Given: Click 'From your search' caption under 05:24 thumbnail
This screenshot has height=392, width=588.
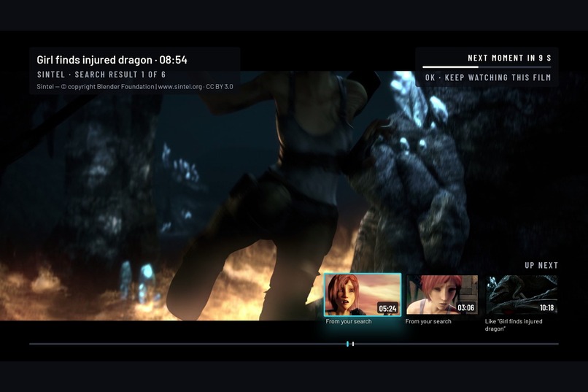Looking at the screenshot, I should point(349,321).
